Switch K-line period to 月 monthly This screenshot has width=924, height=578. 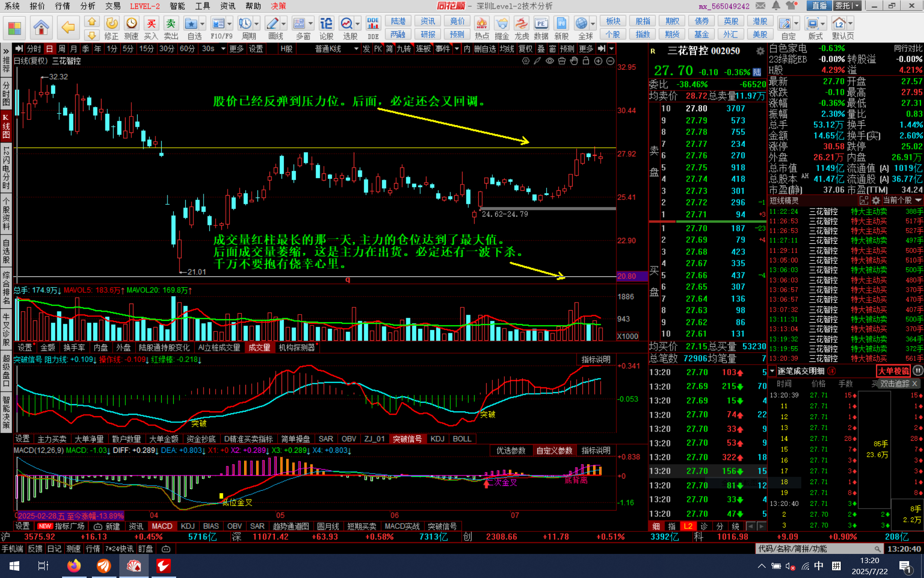(x=73, y=49)
